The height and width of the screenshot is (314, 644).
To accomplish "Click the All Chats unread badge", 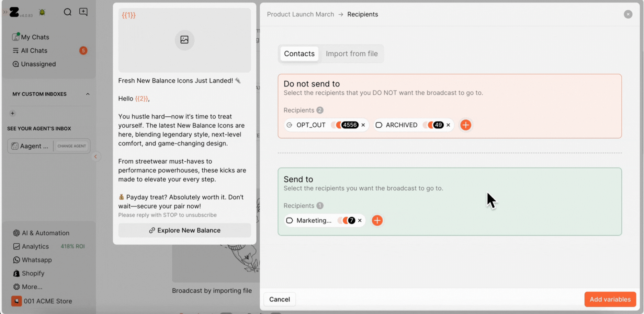I will pos(83,50).
